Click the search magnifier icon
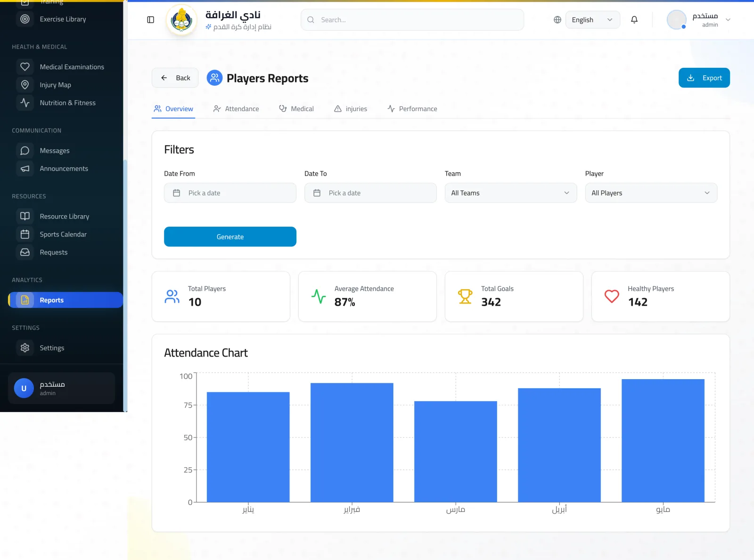The height and width of the screenshot is (560, 754). point(311,20)
